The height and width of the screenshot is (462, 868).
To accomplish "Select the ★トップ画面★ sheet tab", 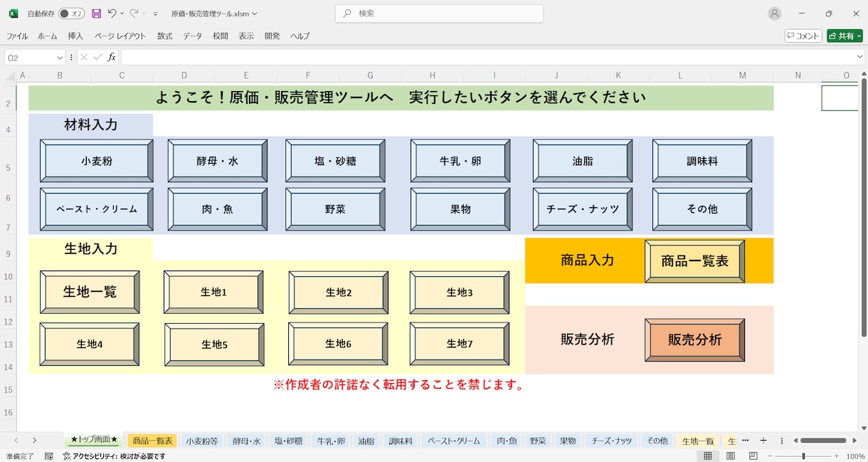I will [x=94, y=441].
